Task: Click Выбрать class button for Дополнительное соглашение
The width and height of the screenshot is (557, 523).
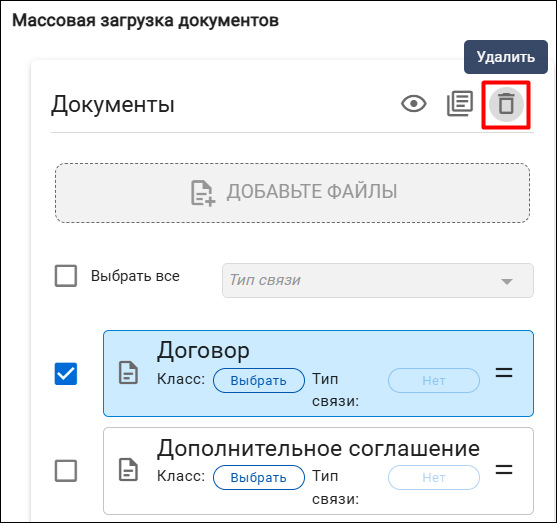Action: [259, 478]
